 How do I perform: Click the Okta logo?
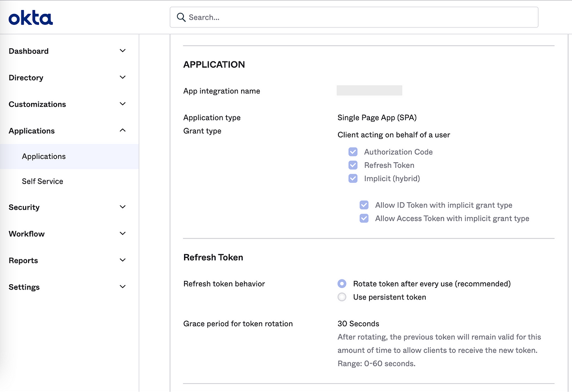point(30,17)
